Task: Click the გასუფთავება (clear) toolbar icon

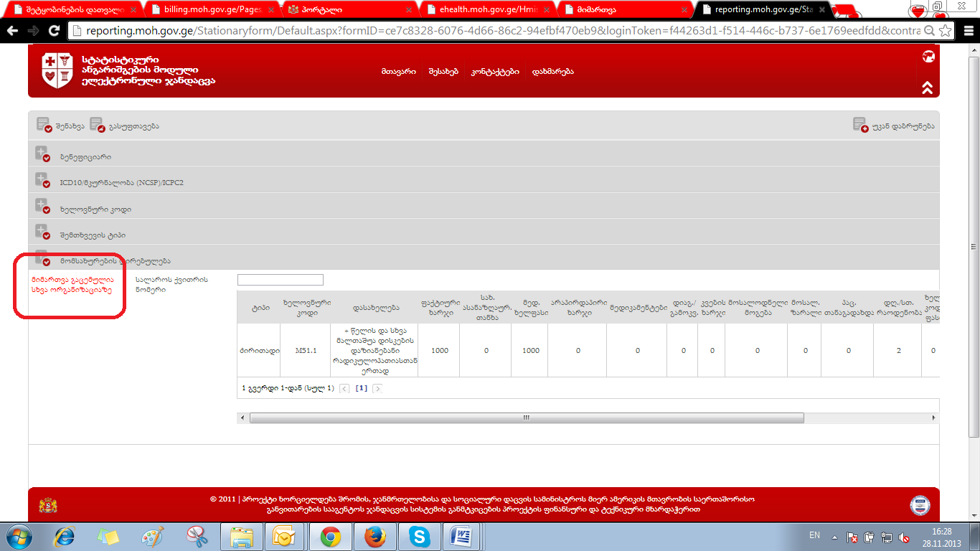Action: point(98,126)
